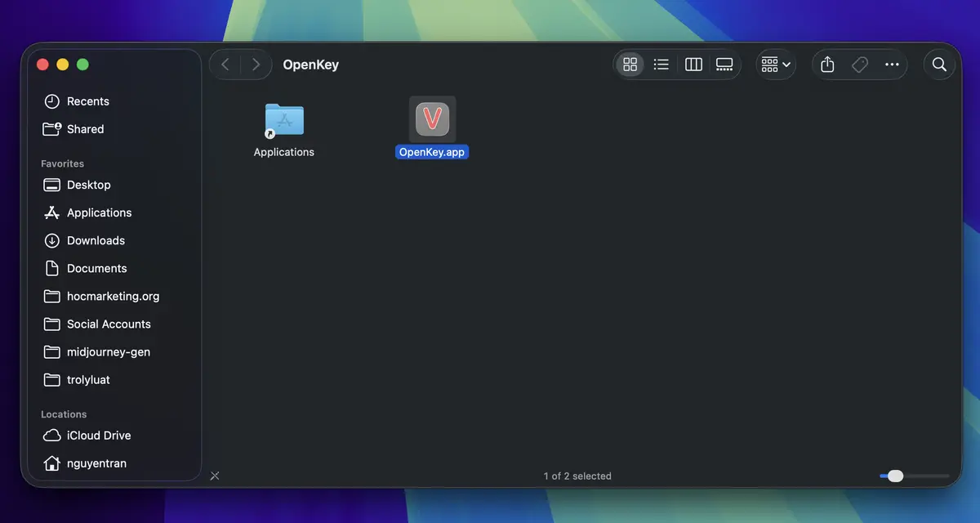Select icon view in the toolbar
The width and height of the screenshot is (980, 523).
(x=630, y=64)
